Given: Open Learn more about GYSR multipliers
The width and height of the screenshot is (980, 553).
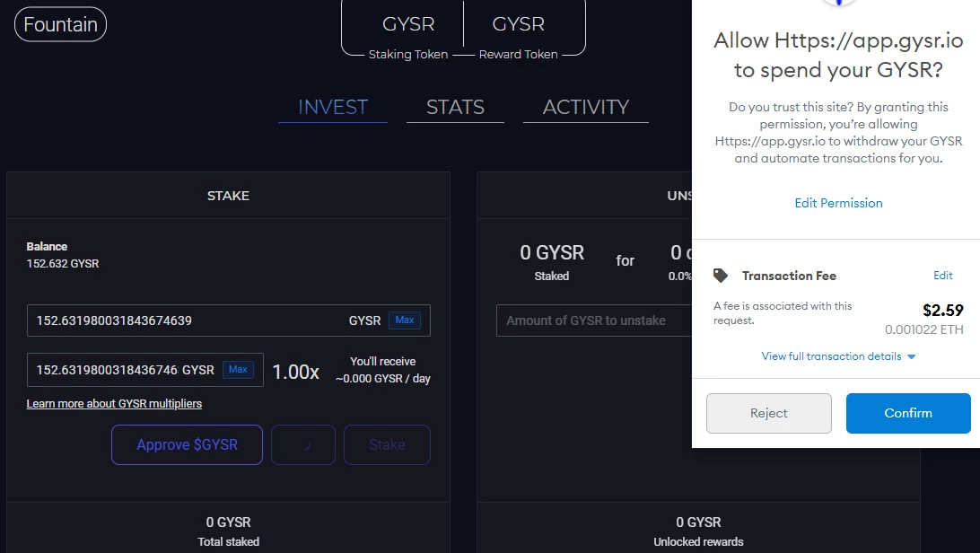Looking at the screenshot, I should [114, 404].
